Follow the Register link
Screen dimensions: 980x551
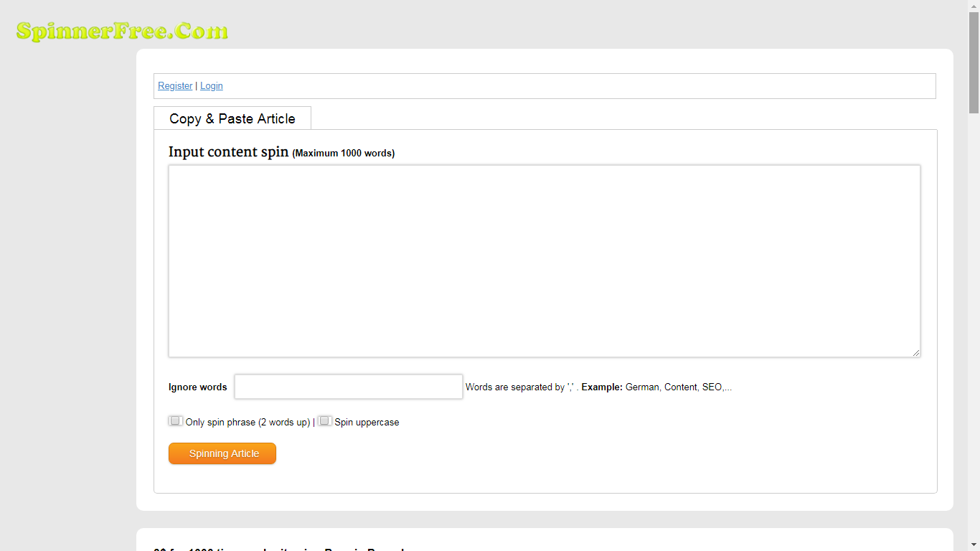click(x=175, y=86)
